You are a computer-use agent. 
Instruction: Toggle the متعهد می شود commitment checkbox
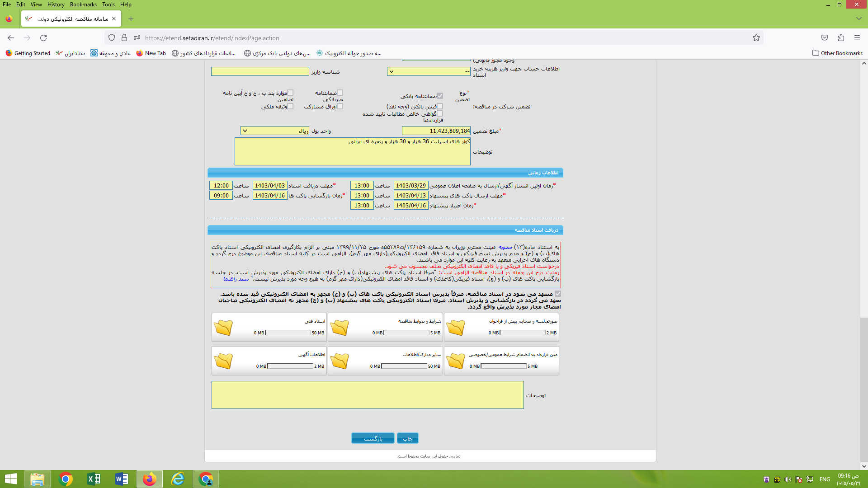558,294
